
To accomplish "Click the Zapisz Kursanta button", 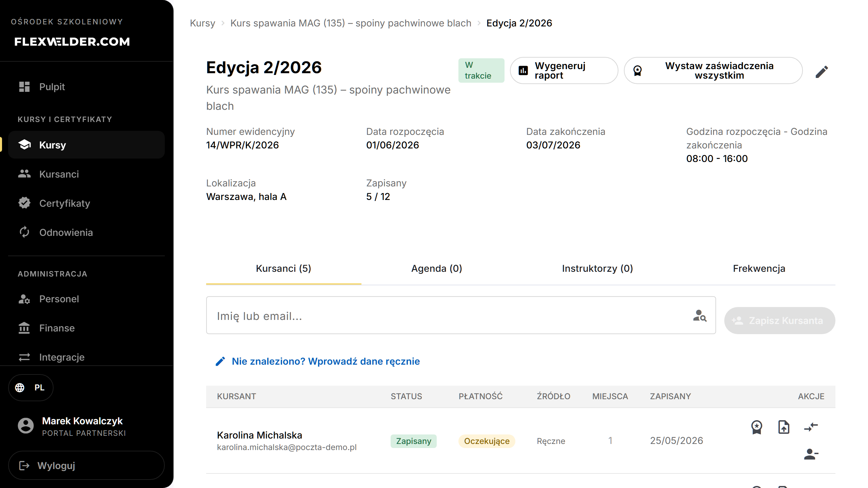I will pos(780,321).
